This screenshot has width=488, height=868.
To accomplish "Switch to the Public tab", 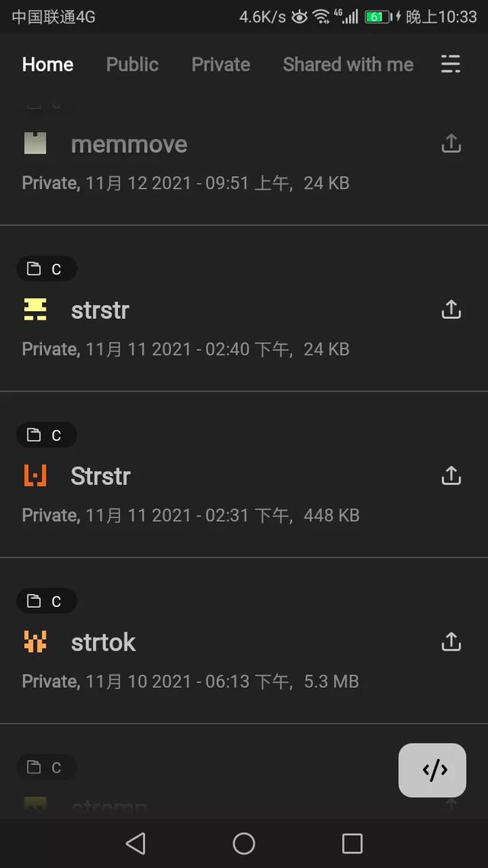I will pos(132,64).
